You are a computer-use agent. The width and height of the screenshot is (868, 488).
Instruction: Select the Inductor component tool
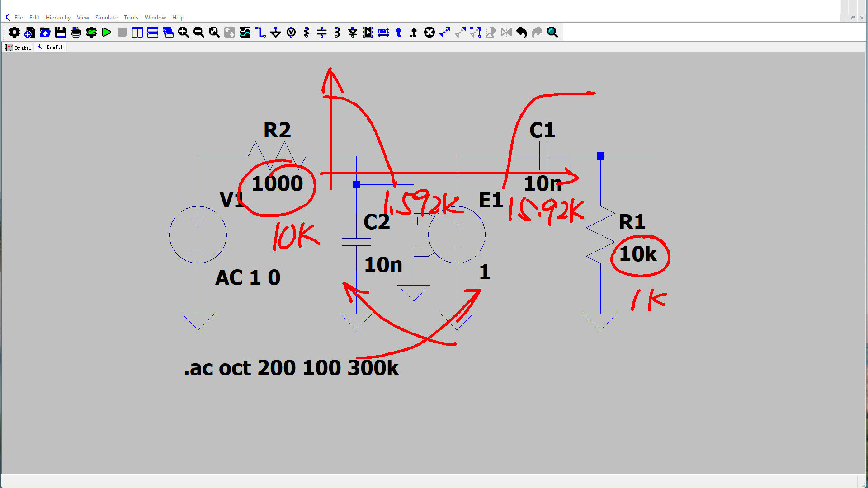coord(337,32)
